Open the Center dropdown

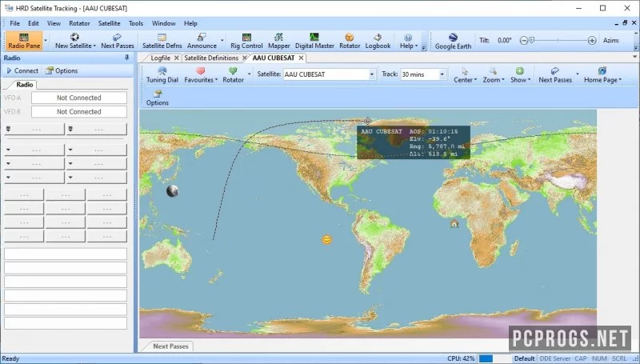pyautogui.click(x=465, y=75)
